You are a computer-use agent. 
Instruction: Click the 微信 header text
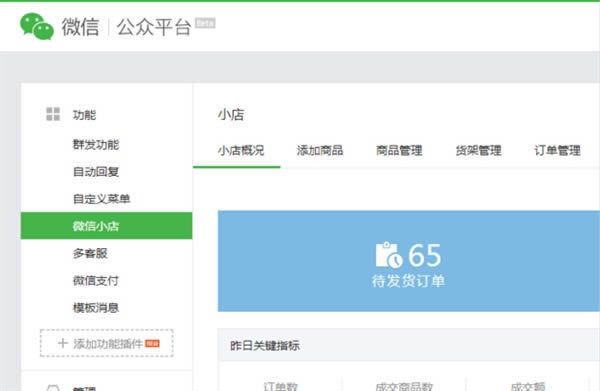click(x=80, y=27)
